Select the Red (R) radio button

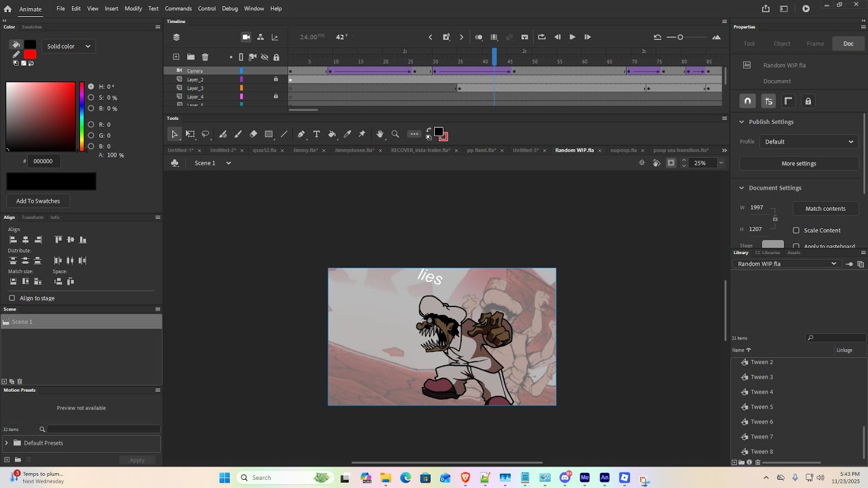point(92,125)
